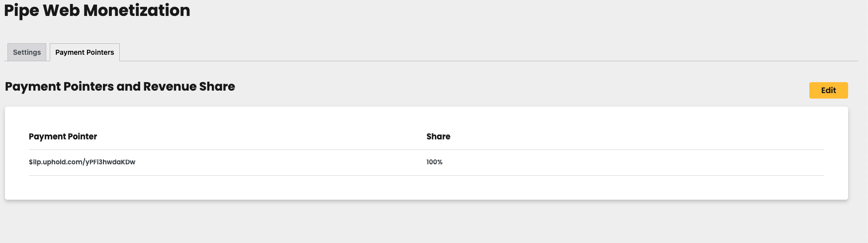Select the Payment Pointers tab
The width and height of the screenshot is (868, 243).
(85, 52)
